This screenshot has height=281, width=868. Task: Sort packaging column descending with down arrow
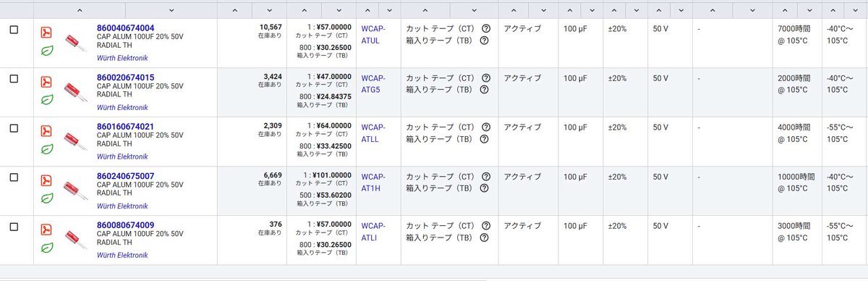(475, 11)
